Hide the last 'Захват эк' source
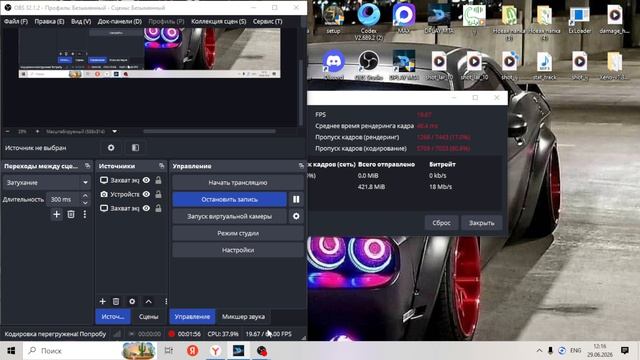This screenshot has width=640, height=360. click(x=146, y=208)
